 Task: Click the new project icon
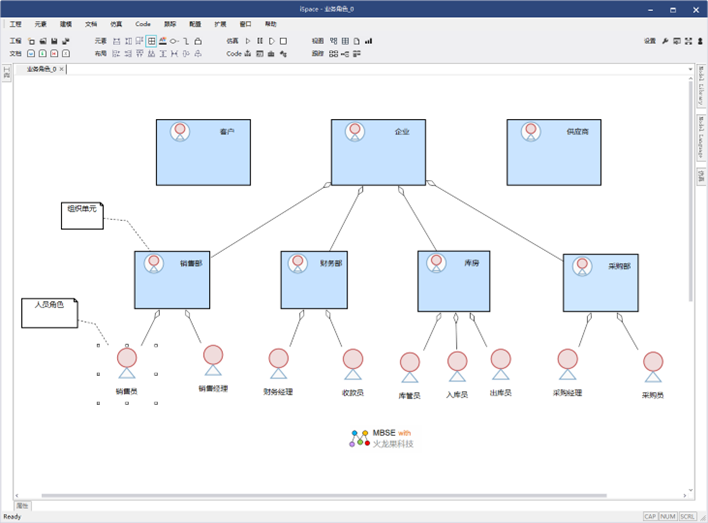31,41
